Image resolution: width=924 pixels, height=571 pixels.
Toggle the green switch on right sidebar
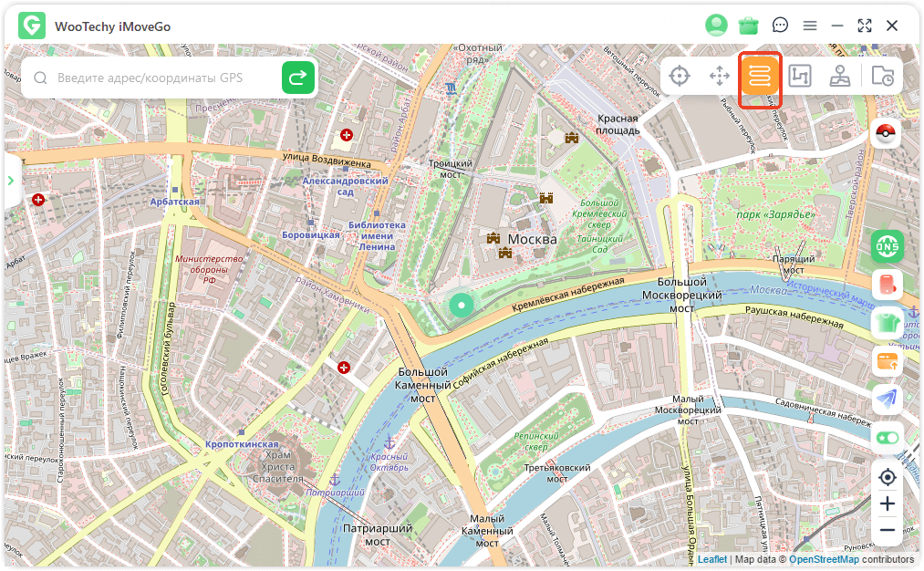(887, 438)
